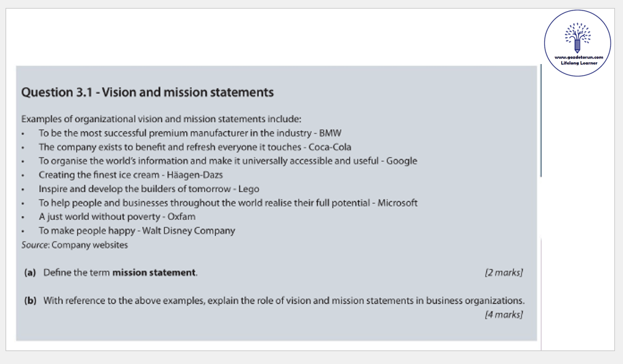
Task: Click the BMW premium manufacturer statement
Action: [x=190, y=133]
